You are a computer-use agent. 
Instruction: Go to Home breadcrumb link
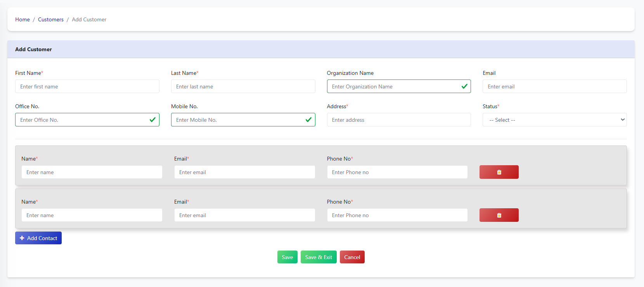(23, 19)
